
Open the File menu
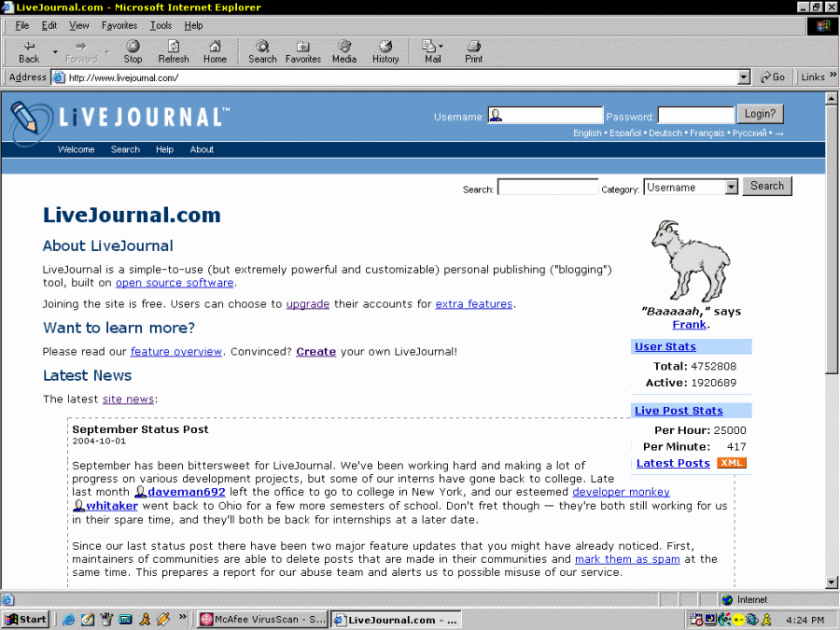coord(22,25)
